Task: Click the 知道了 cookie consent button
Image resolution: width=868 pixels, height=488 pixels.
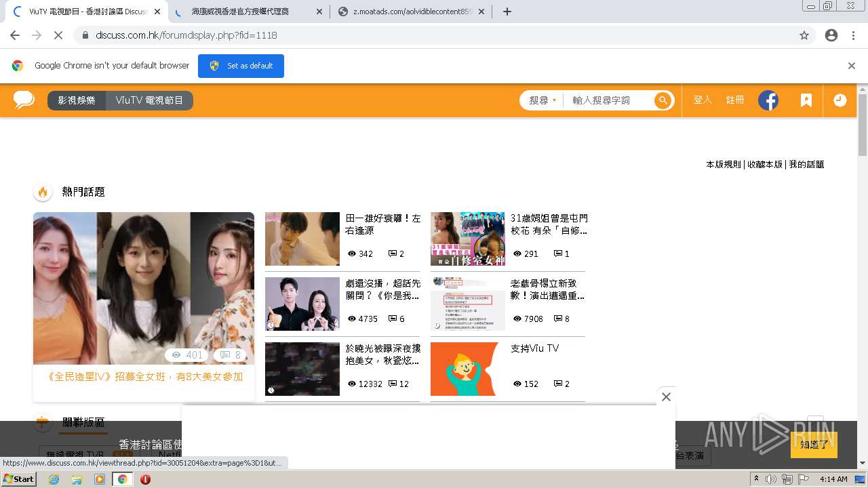Action: click(814, 445)
